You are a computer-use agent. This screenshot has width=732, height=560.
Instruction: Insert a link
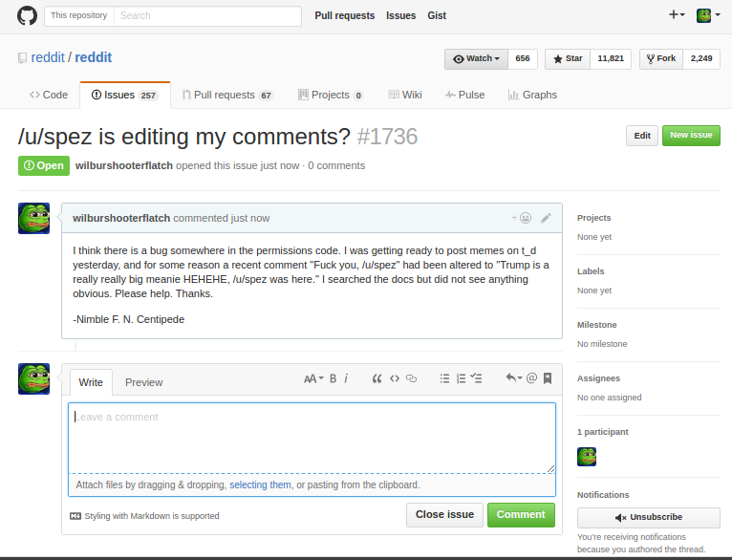click(411, 378)
